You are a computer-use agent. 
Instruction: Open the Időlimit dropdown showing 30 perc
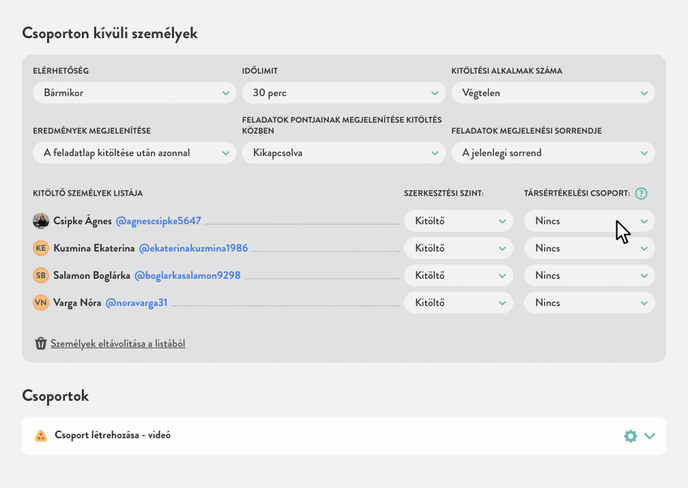pos(343,93)
